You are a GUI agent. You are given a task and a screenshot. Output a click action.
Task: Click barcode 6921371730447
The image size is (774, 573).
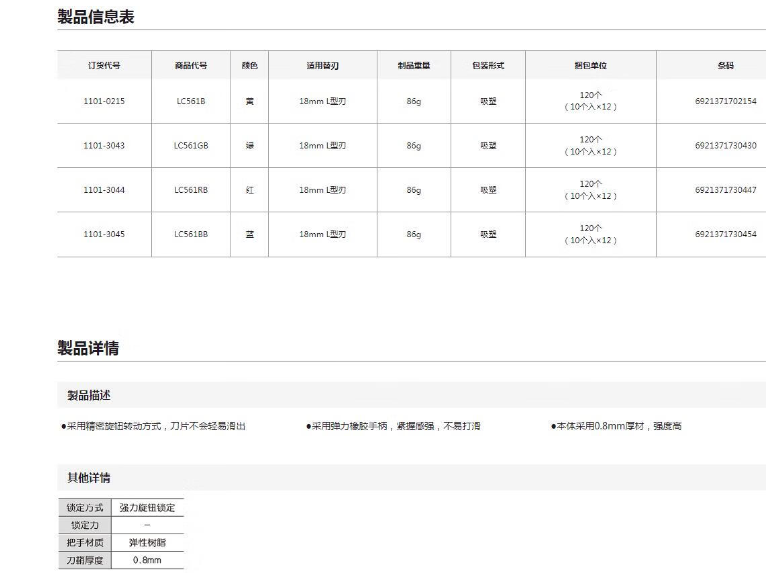[725, 189]
